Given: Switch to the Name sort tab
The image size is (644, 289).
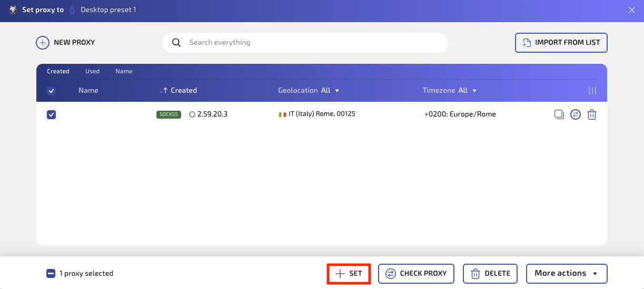Looking at the screenshot, I should (x=124, y=71).
